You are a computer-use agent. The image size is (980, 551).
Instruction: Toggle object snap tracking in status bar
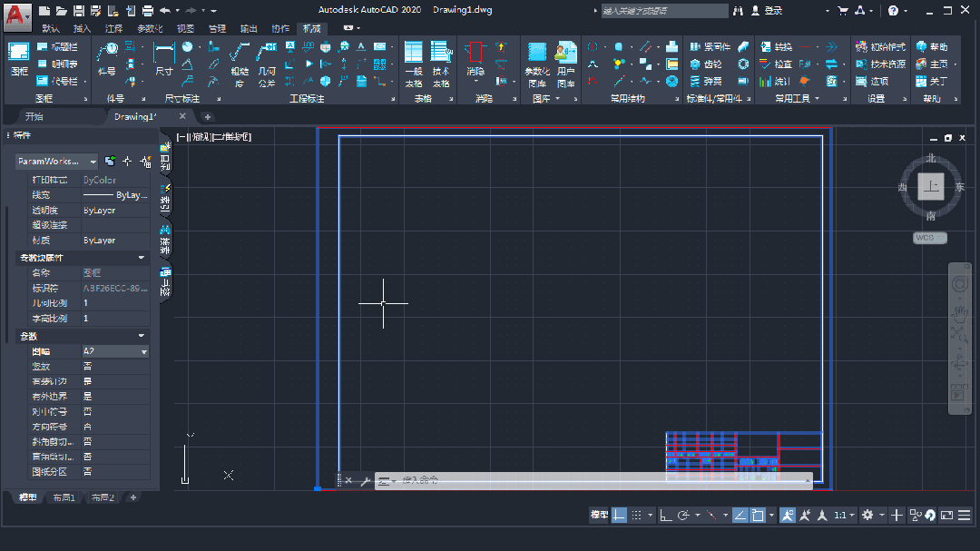[x=740, y=515]
